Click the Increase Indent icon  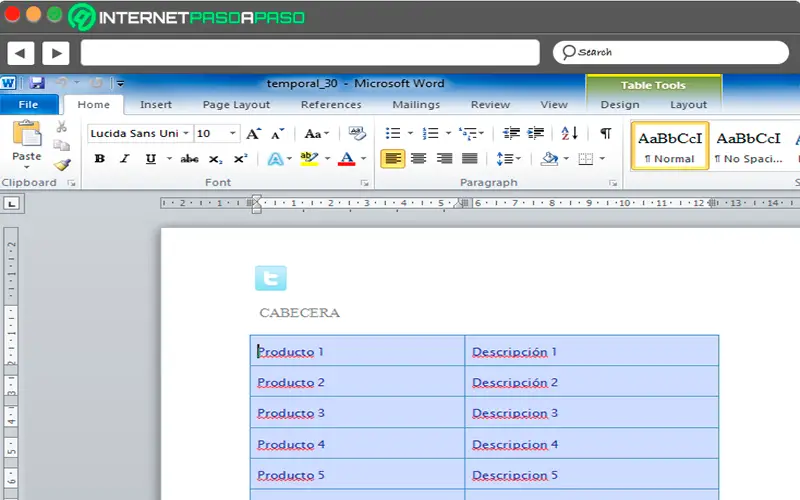[536, 133]
